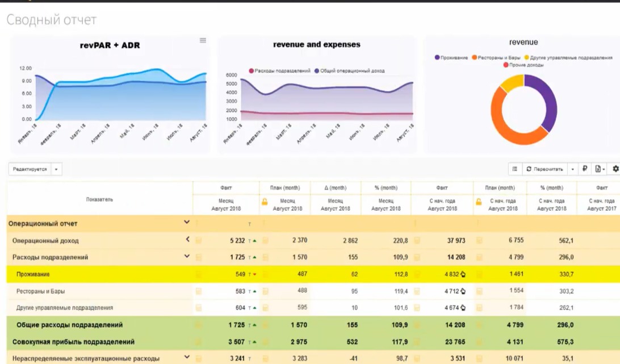The image size is (620, 364).
Task: Click the lock icon in the monthly План column
Action: tap(265, 201)
